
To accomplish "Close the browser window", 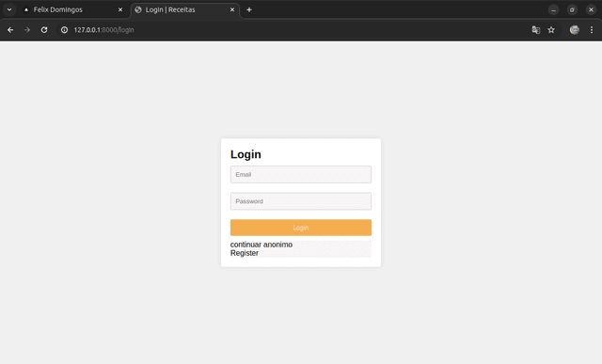I will pyautogui.click(x=591, y=10).
